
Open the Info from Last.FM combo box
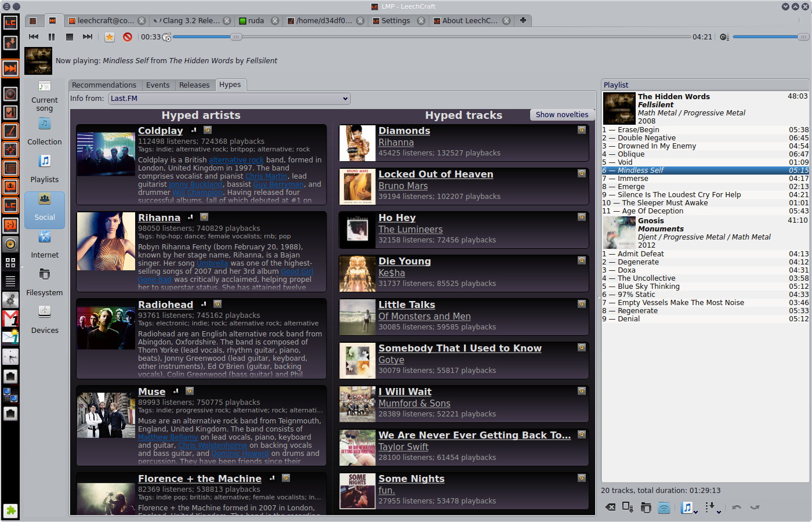click(230, 99)
